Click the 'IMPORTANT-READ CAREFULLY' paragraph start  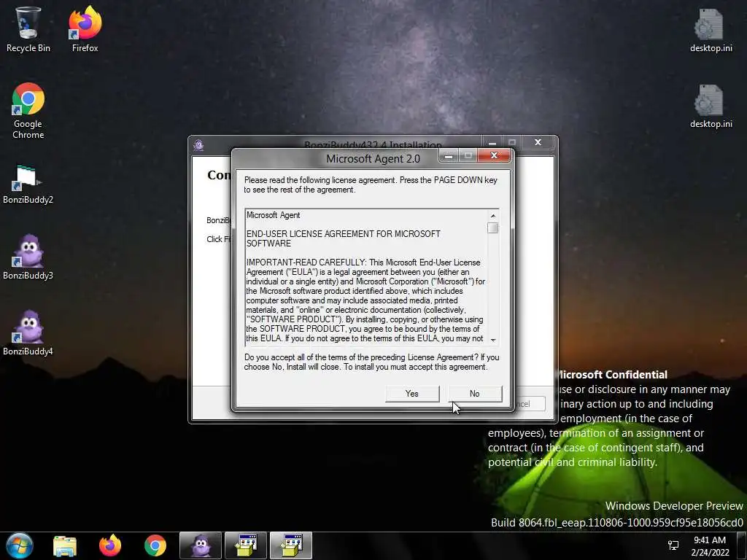click(x=306, y=262)
